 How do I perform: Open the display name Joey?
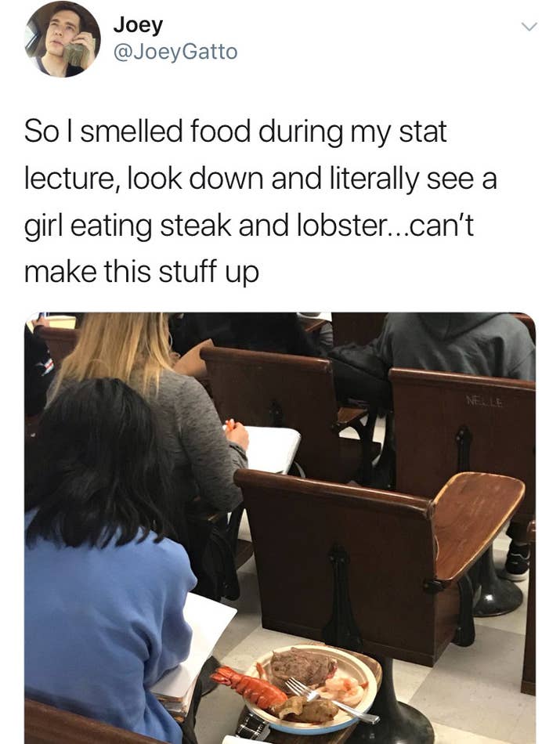tap(138, 26)
